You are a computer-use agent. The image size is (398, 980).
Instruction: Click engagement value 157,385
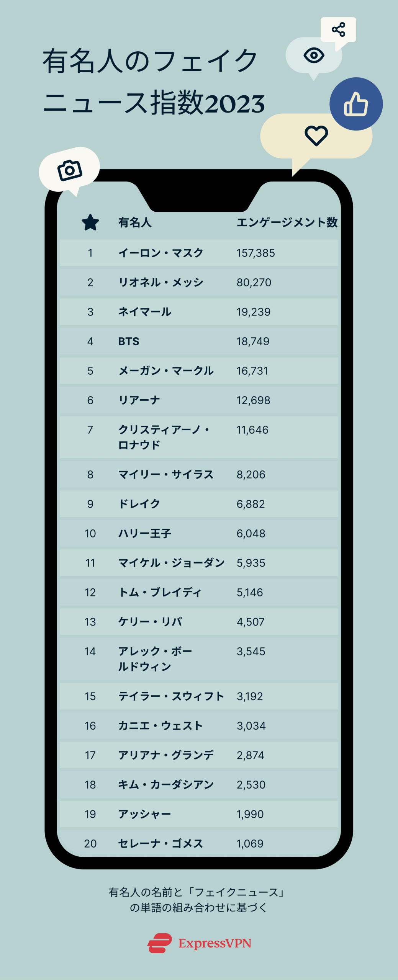pyautogui.click(x=256, y=253)
